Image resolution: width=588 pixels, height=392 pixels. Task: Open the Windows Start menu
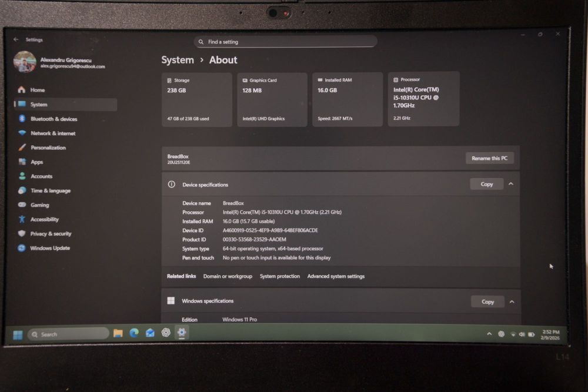18,334
